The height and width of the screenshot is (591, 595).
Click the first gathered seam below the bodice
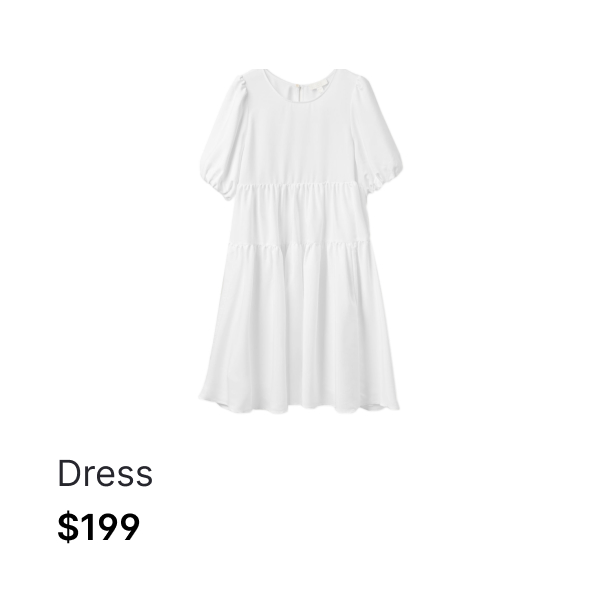pyautogui.click(x=300, y=184)
